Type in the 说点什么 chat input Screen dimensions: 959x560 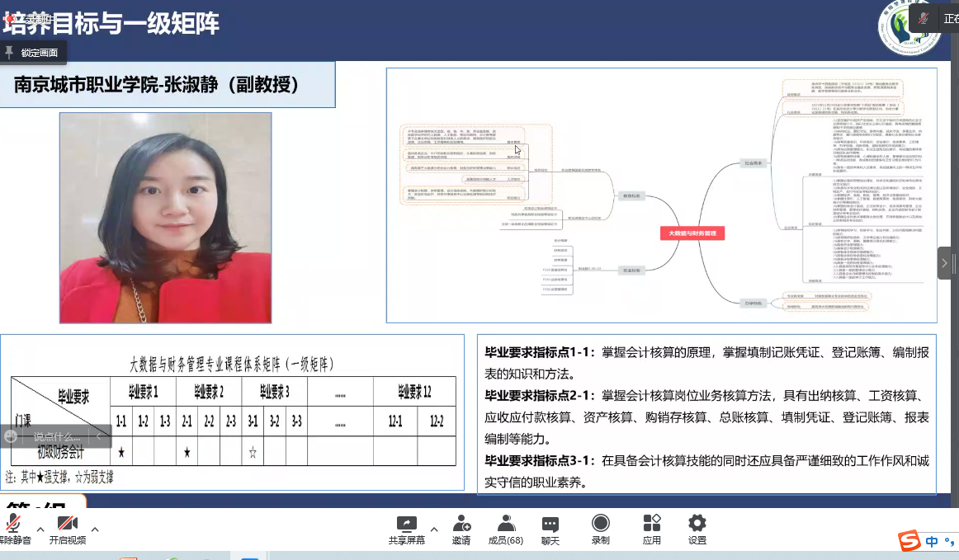(x=58, y=436)
